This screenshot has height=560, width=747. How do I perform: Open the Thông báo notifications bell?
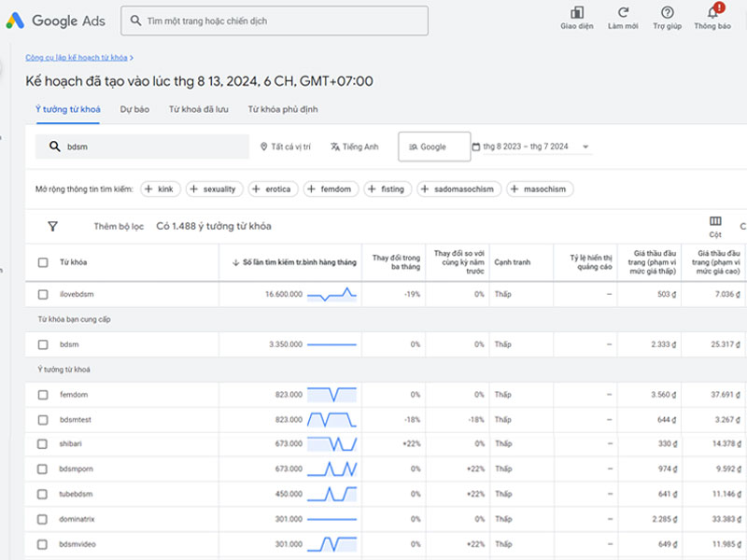coord(712,12)
